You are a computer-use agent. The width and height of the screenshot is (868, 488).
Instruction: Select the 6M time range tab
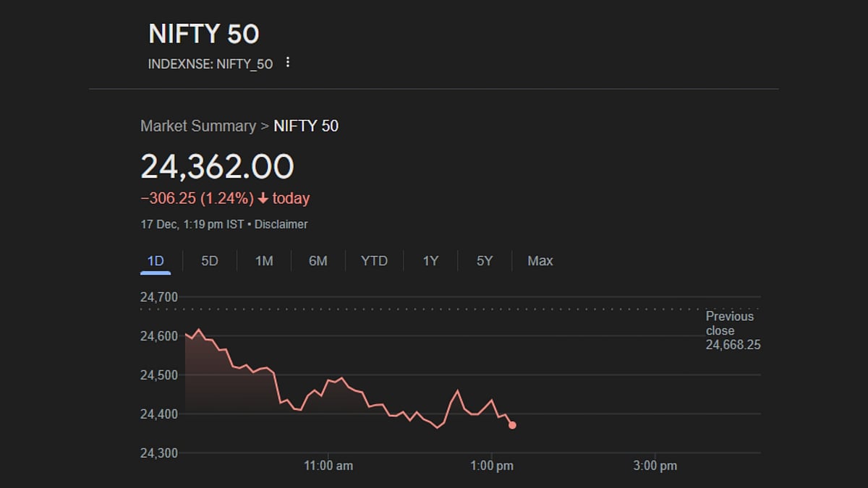click(318, 261)
